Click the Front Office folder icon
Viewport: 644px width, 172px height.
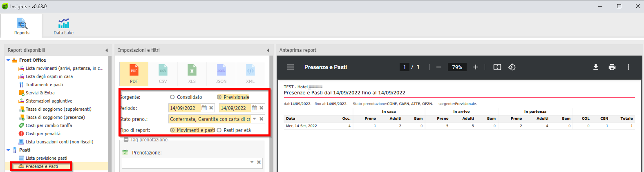[x=15, y=60]
